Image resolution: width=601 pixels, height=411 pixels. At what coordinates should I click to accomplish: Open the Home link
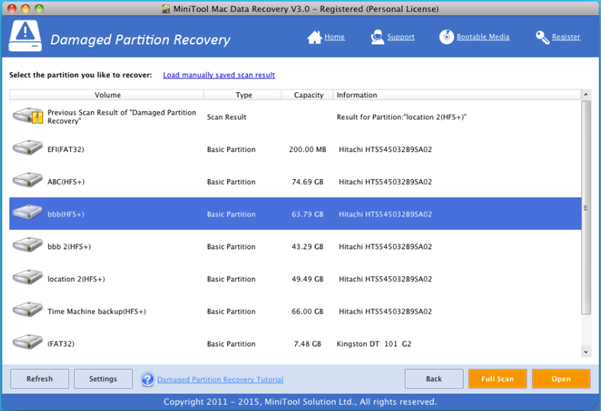point(334,37)
